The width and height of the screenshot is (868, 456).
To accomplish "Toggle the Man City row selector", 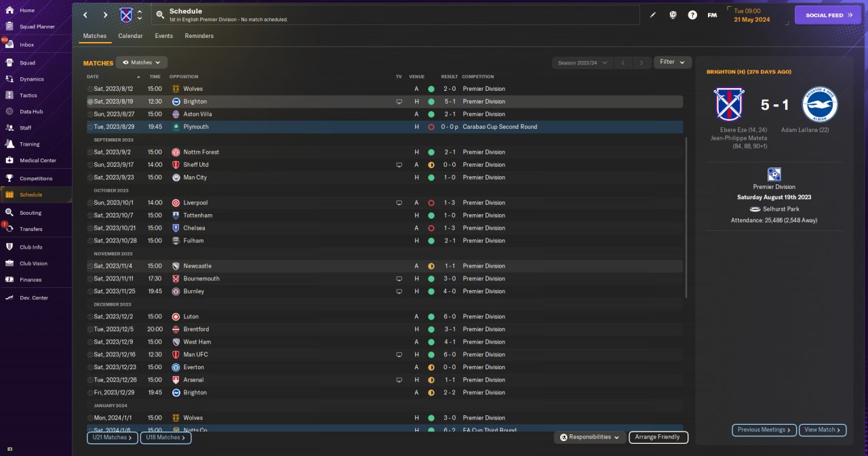I will [90, 178].
